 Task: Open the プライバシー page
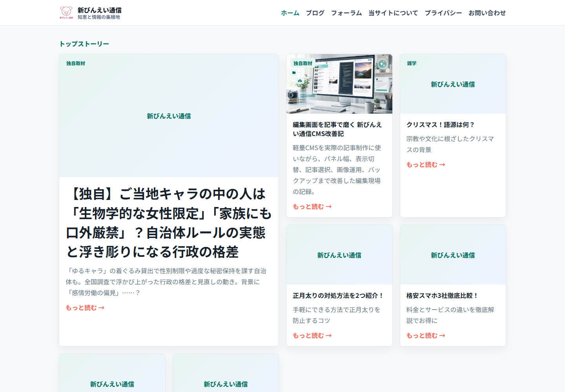pyautogui.click(x=443, y=13)
